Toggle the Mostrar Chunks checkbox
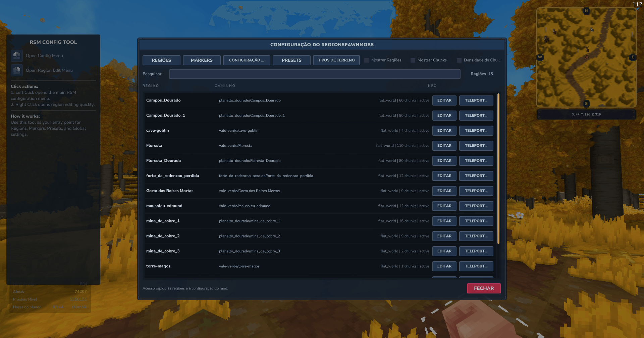644x338 pixels. click(413, 60)
